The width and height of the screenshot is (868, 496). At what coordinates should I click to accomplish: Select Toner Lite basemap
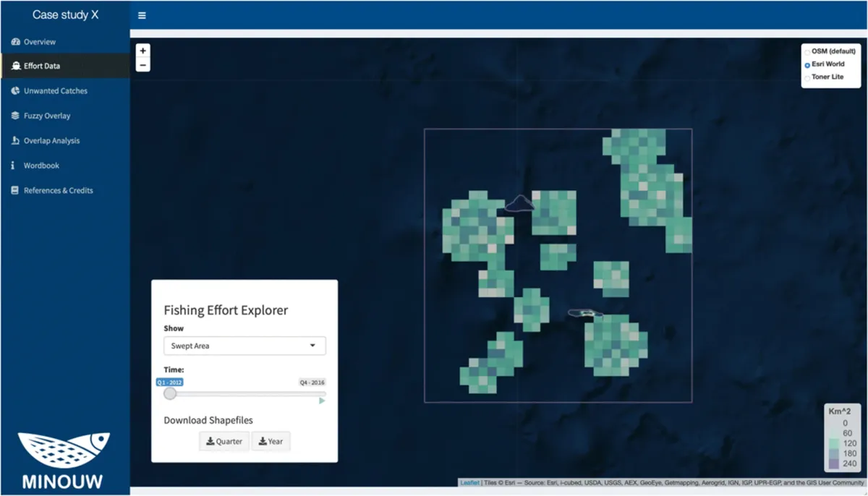click(808, 77)
